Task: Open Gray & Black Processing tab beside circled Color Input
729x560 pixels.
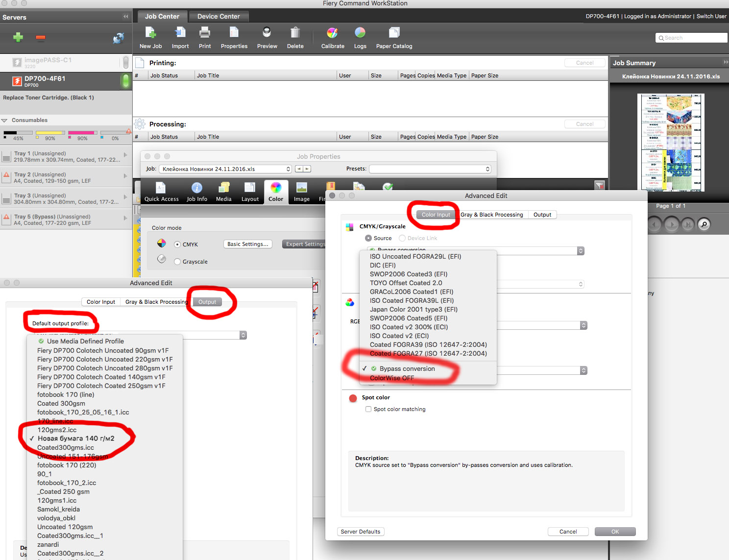Action: tap(492, 215)
